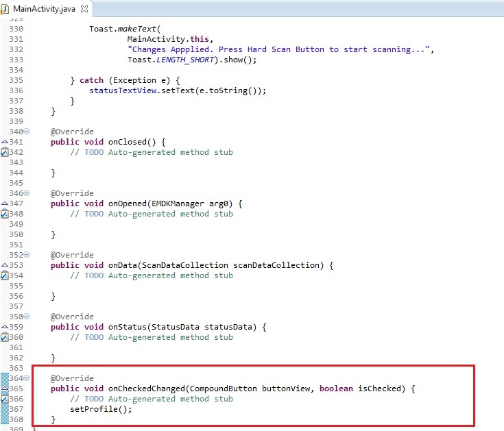Click the override indicator next to onStatus
The height and width of the screenshot is (431, 504).
coord(4,327)
